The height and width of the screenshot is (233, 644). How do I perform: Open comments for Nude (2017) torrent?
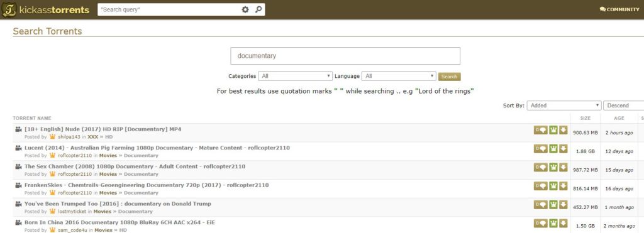tap(540, 129)
